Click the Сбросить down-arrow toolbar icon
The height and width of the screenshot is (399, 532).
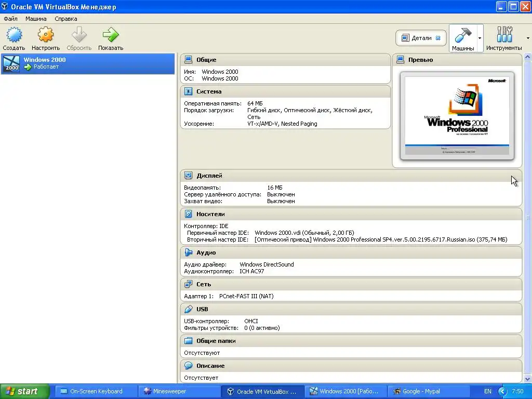(x=79, y=35)
